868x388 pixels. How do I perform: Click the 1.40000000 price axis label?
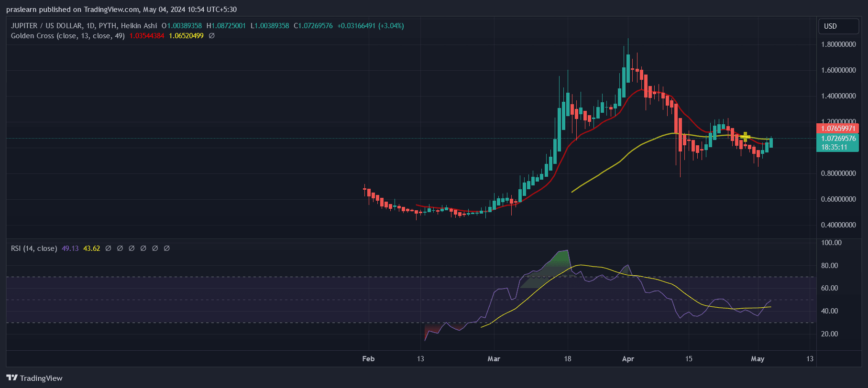pos(838,96)
